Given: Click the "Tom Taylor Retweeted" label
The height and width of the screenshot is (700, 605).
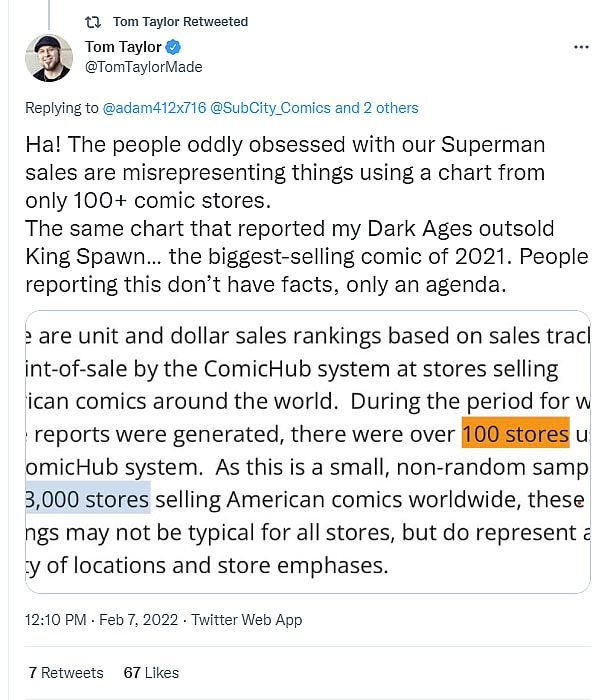Looking at the screenshot, I should pos(181,21).
